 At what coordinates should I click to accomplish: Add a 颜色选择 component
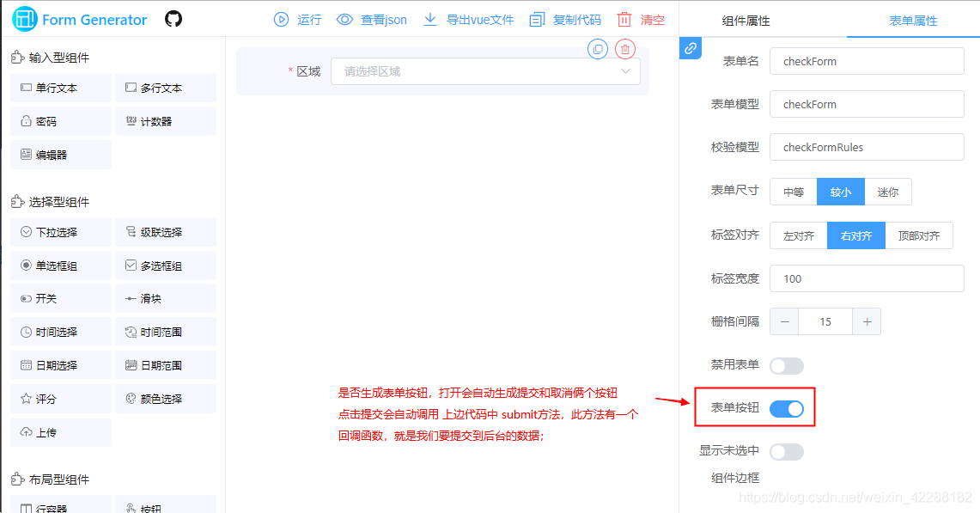click(x=166, y=399)
